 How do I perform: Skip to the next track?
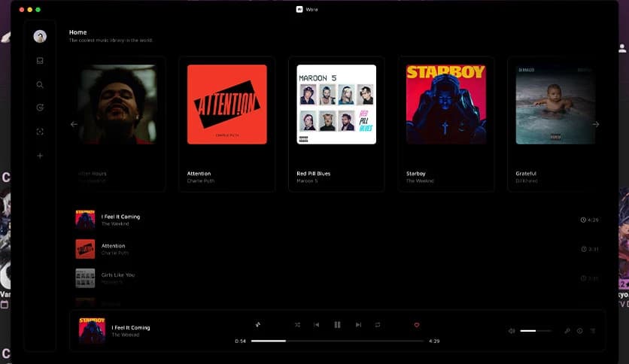coord(358,325)
